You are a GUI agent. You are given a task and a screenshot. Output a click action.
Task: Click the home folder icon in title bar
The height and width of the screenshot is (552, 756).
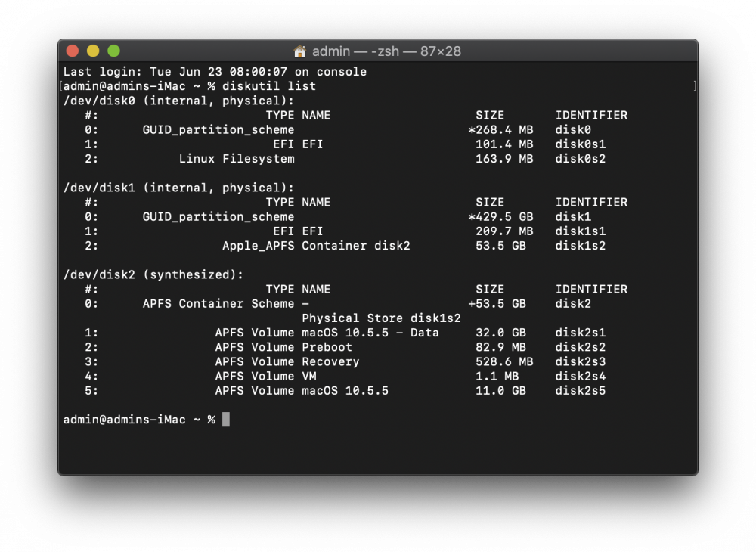299,51
